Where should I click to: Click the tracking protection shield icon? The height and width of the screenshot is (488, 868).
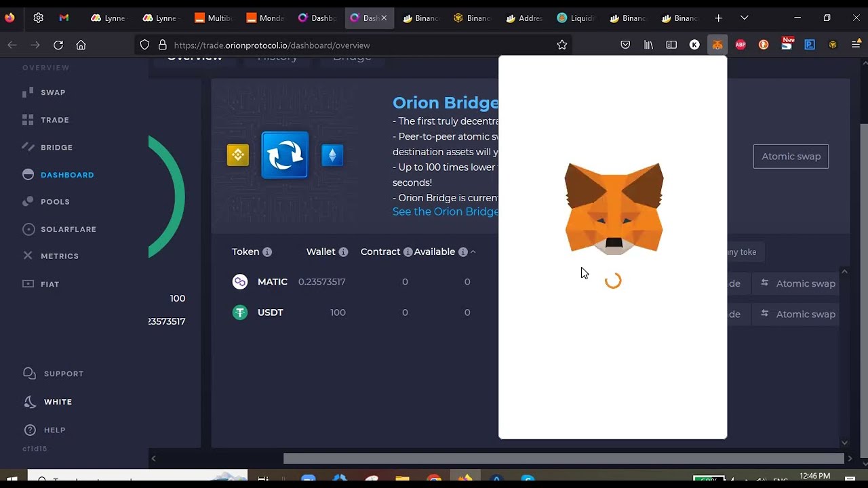click(x=144, y=45)
